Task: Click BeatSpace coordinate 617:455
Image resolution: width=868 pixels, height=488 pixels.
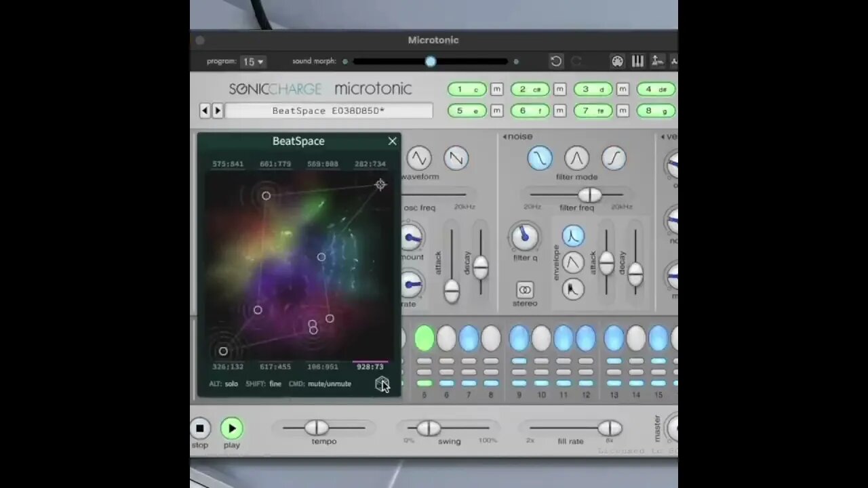Action: point(275,367)
